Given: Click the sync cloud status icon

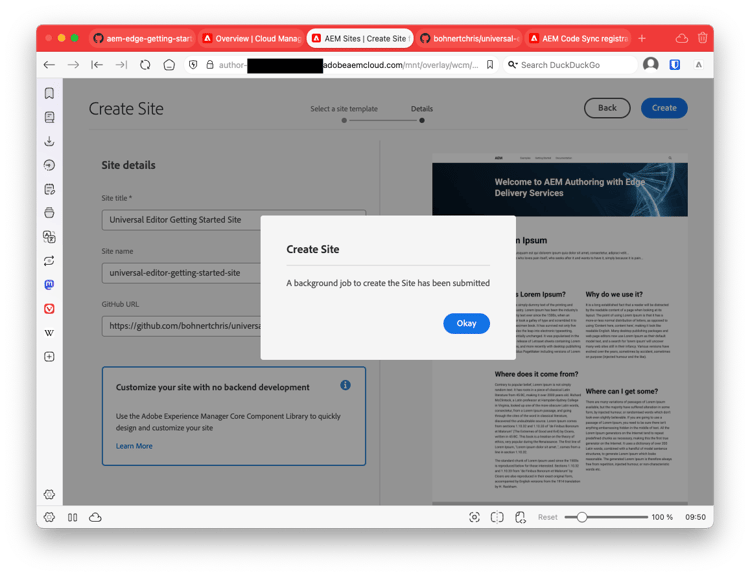Looking at the screenshot, I should 95,517.
